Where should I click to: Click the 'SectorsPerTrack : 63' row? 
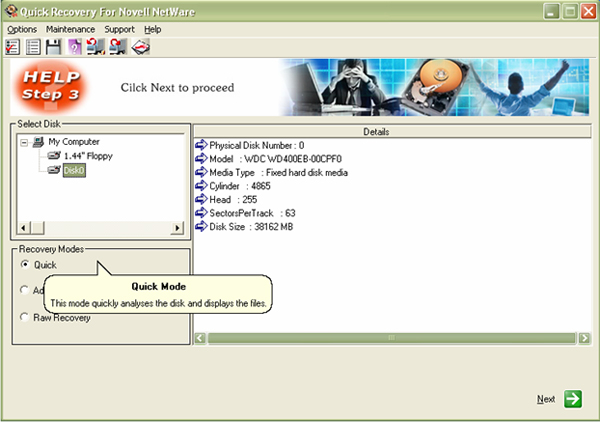coord(245,213)
